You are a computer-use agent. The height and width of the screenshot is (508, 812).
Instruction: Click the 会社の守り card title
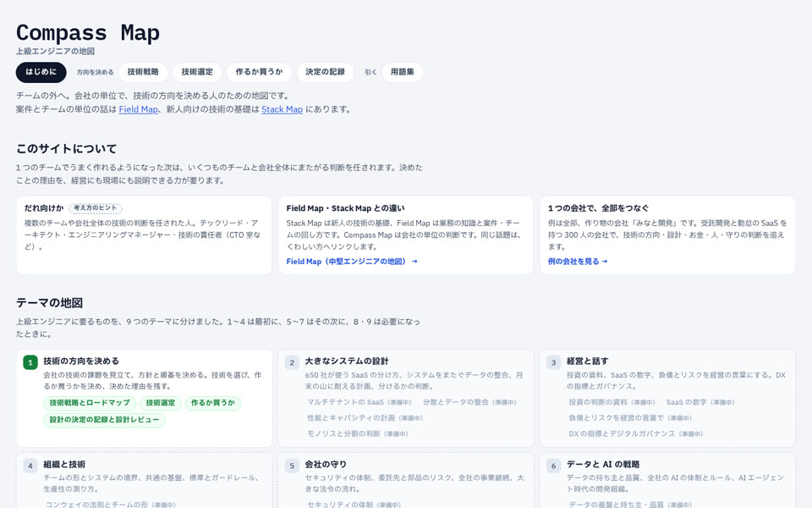click(x=326, y=464)
